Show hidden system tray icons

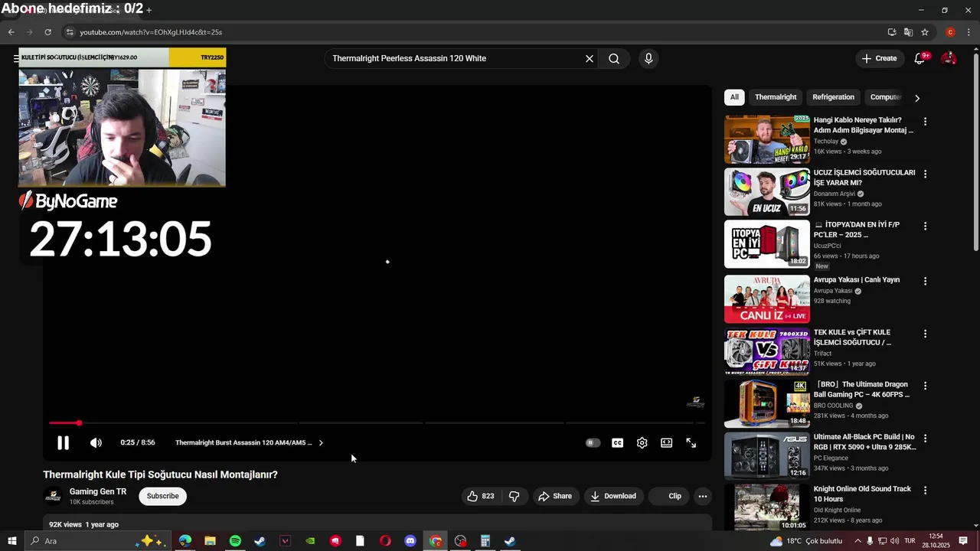point(857,541)
